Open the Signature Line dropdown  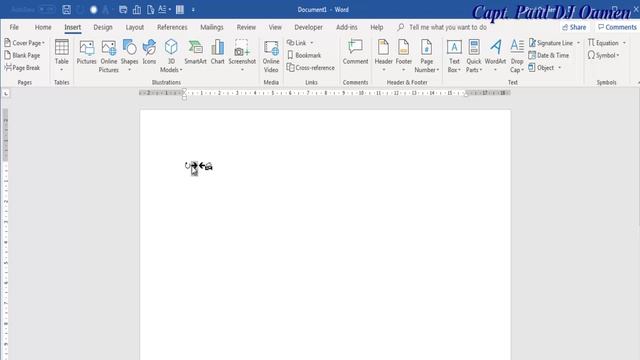click(x=578, y=43)
